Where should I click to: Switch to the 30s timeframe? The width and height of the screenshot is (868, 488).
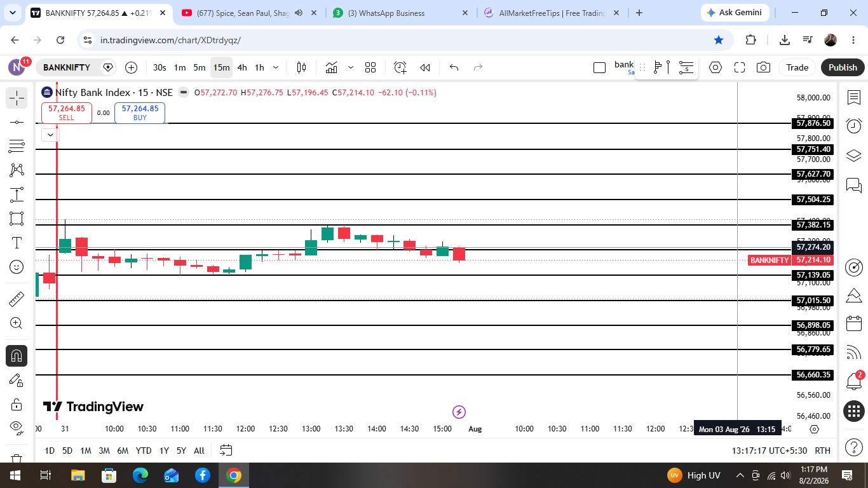159,67
